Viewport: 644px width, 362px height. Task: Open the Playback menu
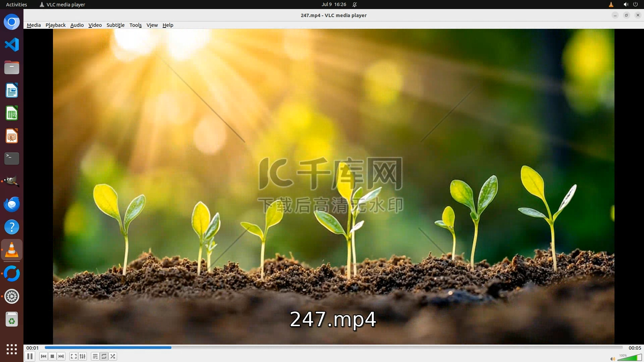pyautogui.click(x=55, y=25)
